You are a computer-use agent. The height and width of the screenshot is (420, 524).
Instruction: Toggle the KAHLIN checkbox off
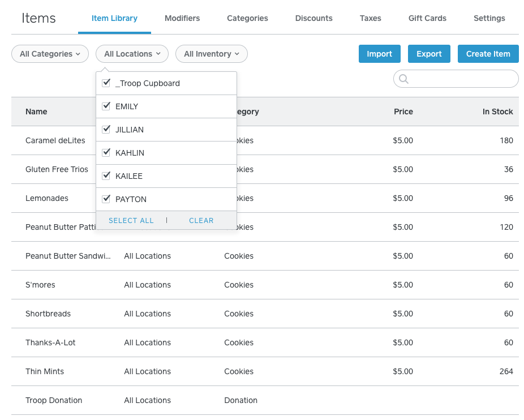[x=106, y=153]
